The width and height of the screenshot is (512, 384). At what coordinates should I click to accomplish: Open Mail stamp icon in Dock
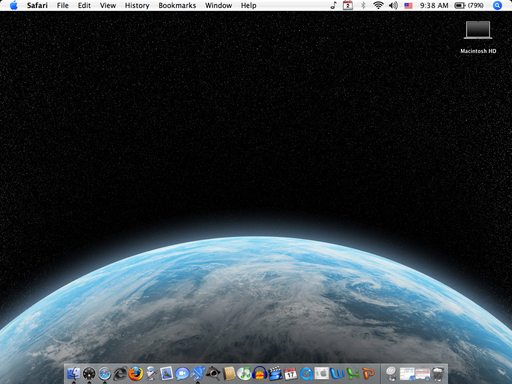coord(166,373)
